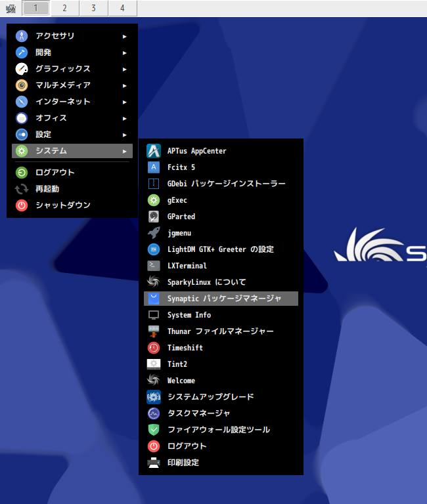Image resolution: width=427 pixels, height=504 pixels.
Task: Open the グラフィックス menu category
Action: [x=72, y=69]
